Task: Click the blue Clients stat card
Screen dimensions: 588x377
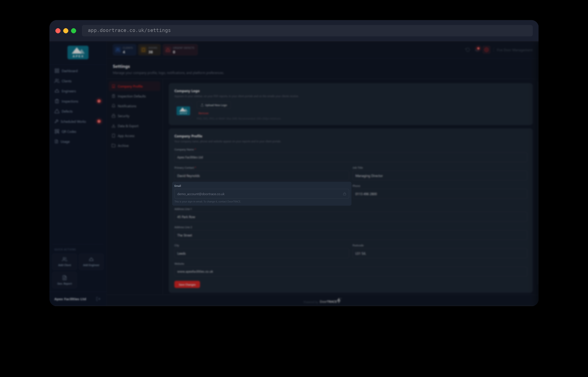Action: click(124, 50)
